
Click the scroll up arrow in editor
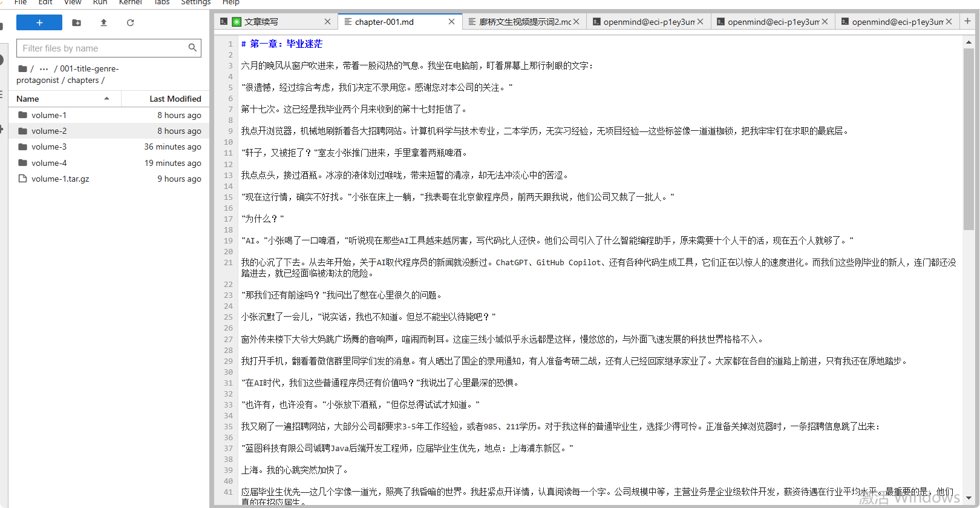[969, 42]
